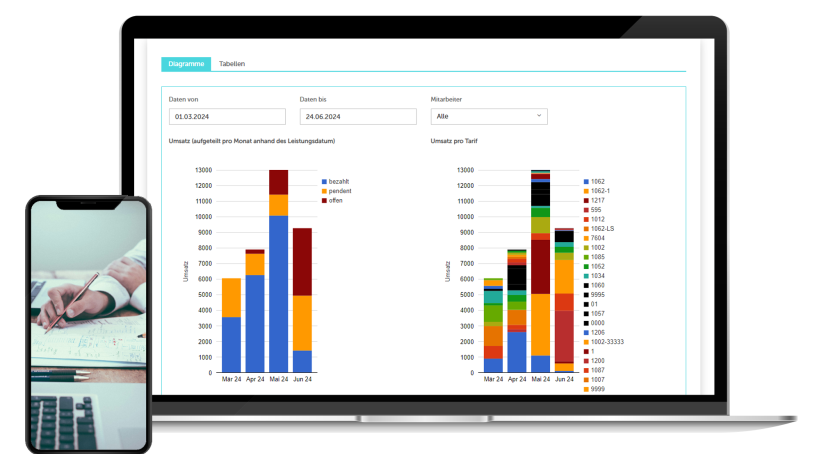Click the 7604 tariff legend item

(596, 238)
